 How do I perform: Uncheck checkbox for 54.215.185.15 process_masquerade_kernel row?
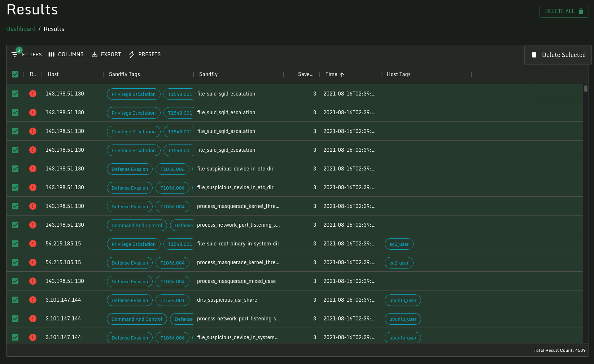15,262
